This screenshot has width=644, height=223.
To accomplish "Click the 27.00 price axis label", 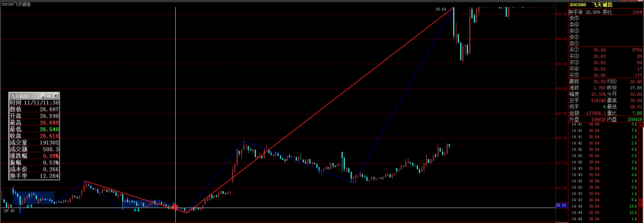I will pyautogui.click(x=562, y=188).
